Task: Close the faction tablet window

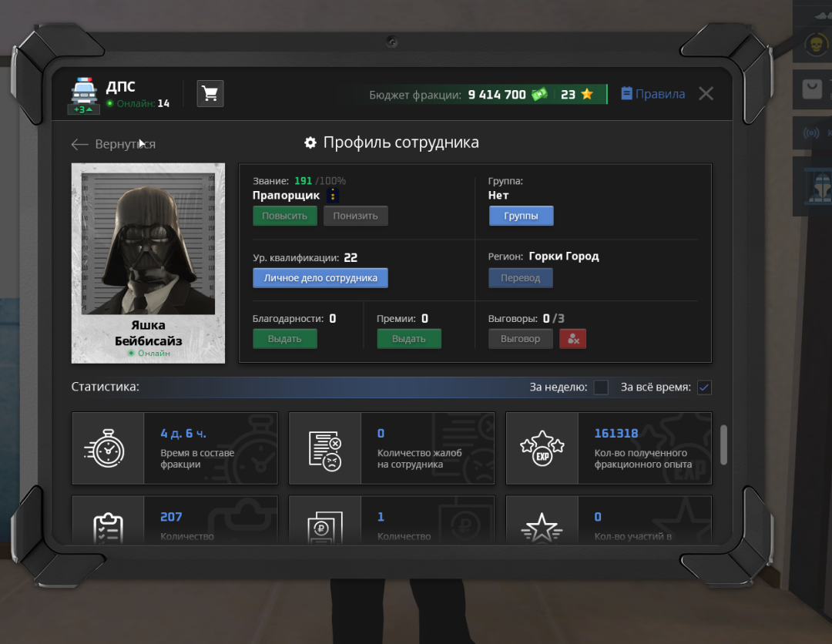Action: tap(706, 94)
